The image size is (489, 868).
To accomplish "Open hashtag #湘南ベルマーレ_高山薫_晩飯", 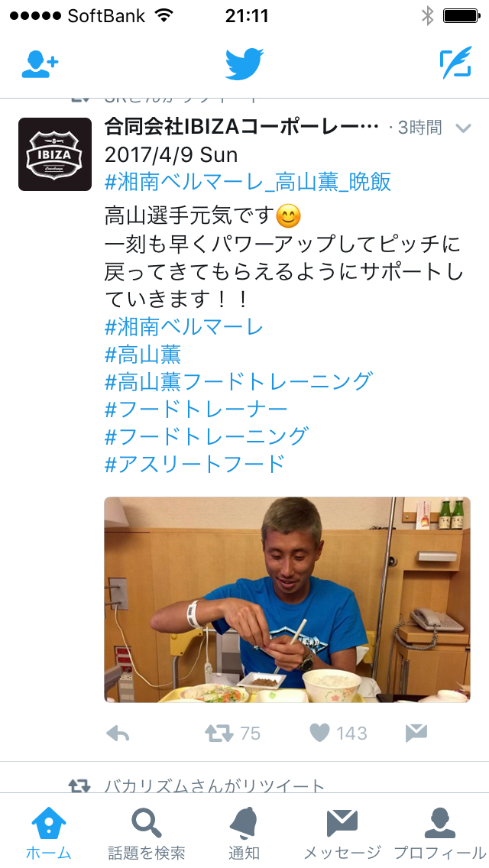I will 248,182.
